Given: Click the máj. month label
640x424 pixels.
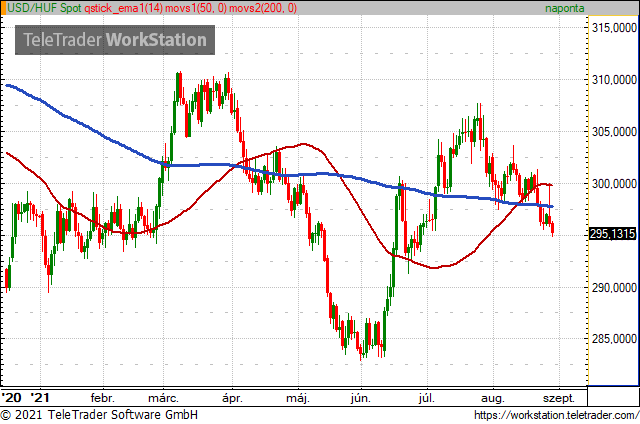Looking at the screenshot, I should click(298, 398).
